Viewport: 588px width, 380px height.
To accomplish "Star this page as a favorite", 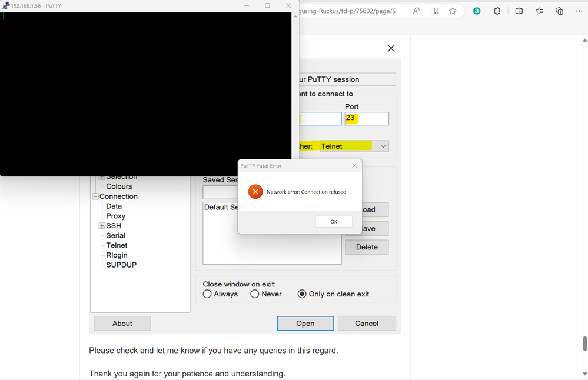I will coord(453,11).
